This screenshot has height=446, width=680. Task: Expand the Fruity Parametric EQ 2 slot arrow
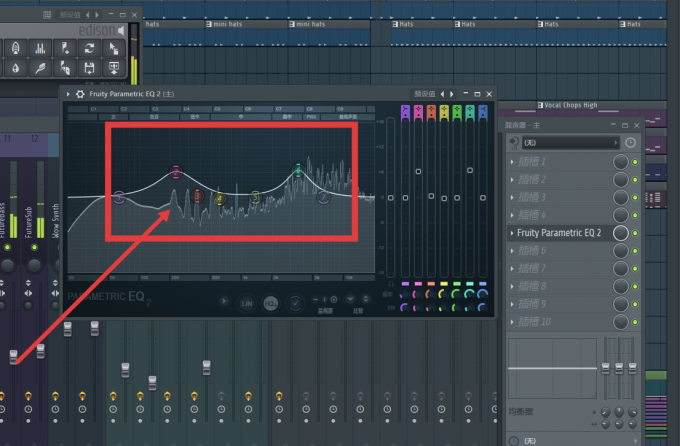tap(512, 233)
